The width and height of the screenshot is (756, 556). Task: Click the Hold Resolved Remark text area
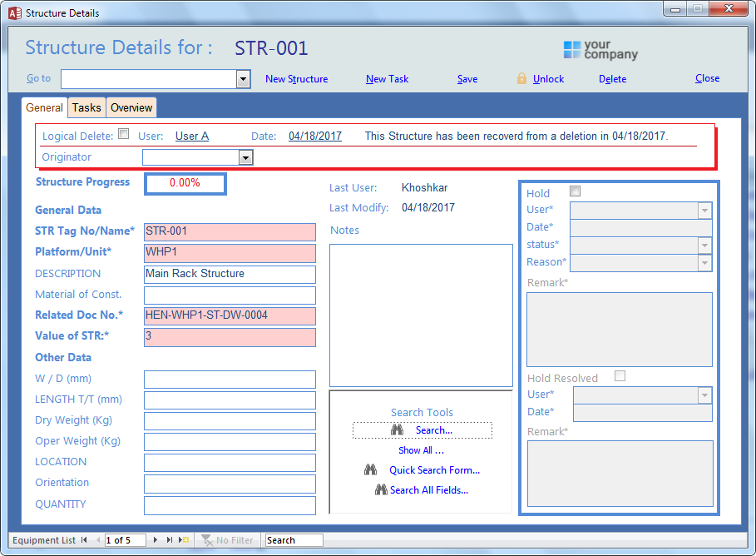click(x=620, y=473)
